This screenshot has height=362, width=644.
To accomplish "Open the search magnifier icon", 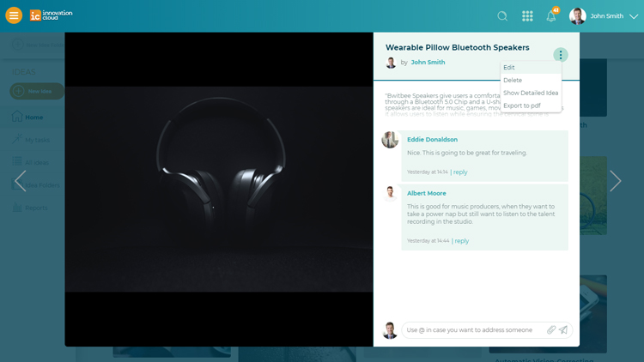I will (502, 16).
